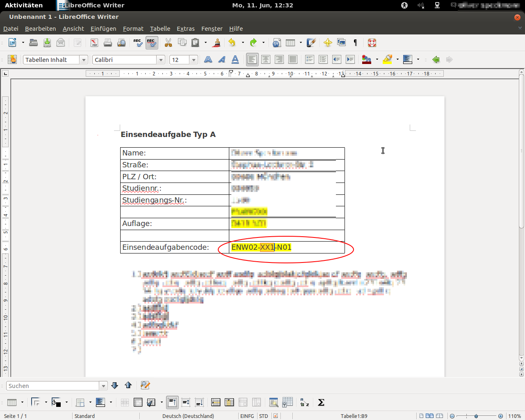Increase indent icon
Image resolution: width=525 pixels, height=420 pixels.
click(350, 60)
